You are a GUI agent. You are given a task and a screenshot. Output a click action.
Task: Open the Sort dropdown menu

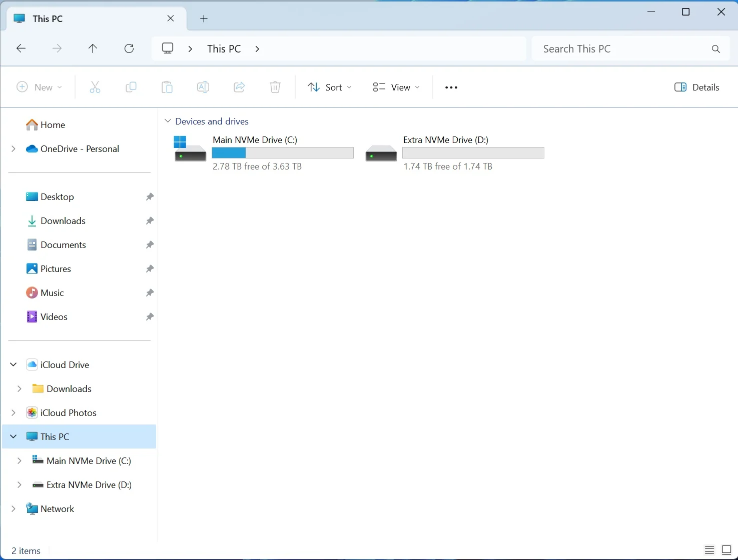click(330, 87)
